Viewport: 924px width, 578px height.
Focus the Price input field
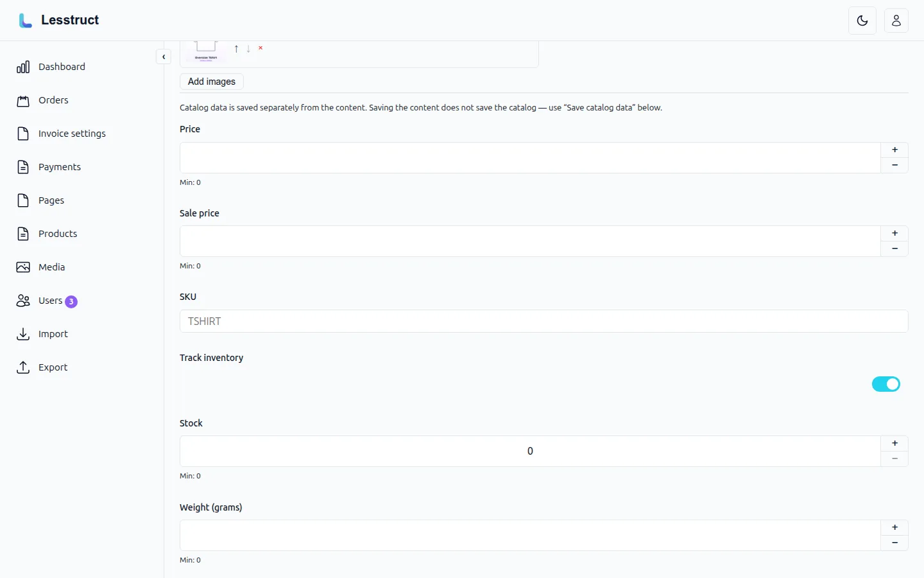(x=530, y=158)
